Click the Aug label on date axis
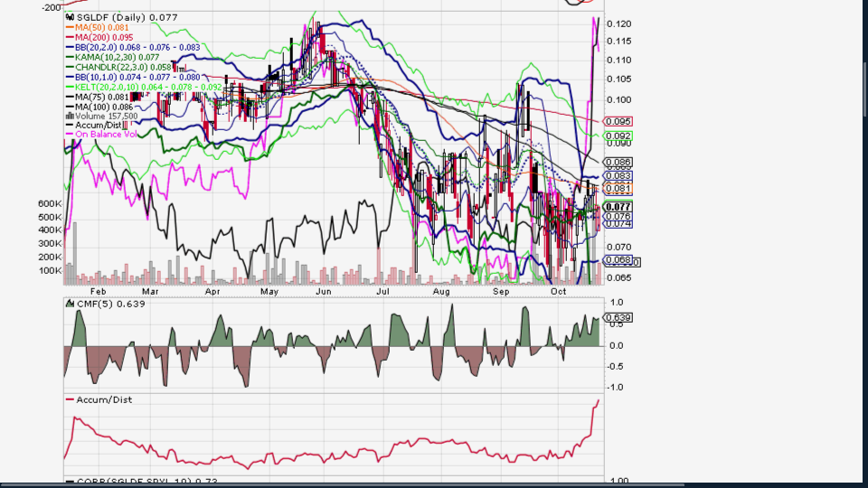 click(x=441, y=292)
